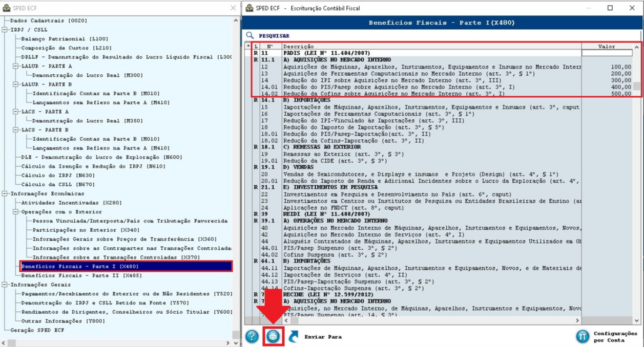Viewport: 644px width, 347px height.
Task: Open Cálculo da Isenção e Redução do IRPJ [N610]
Action: tap(93, 166)
